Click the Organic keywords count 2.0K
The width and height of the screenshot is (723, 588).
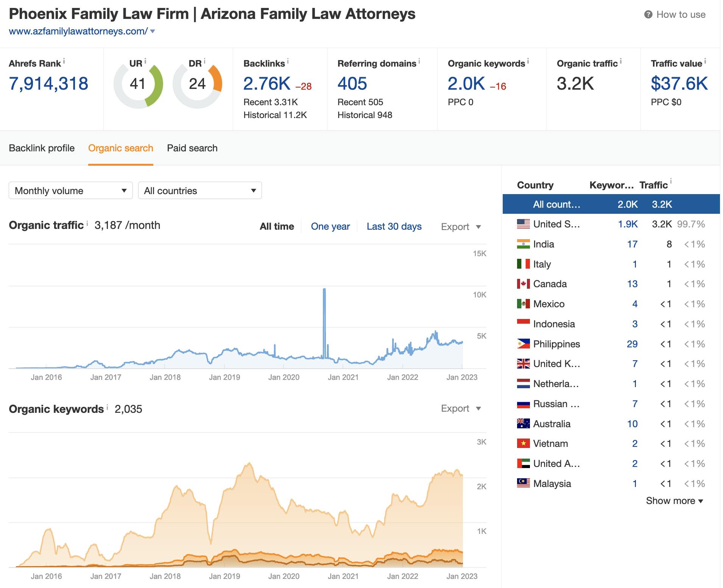point(466,84)
